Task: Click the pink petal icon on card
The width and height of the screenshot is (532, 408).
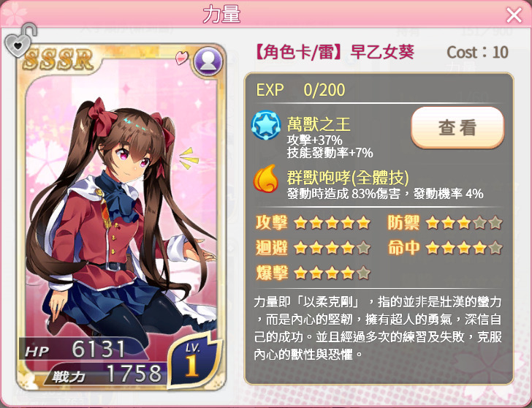Action: tap(181, 58)
